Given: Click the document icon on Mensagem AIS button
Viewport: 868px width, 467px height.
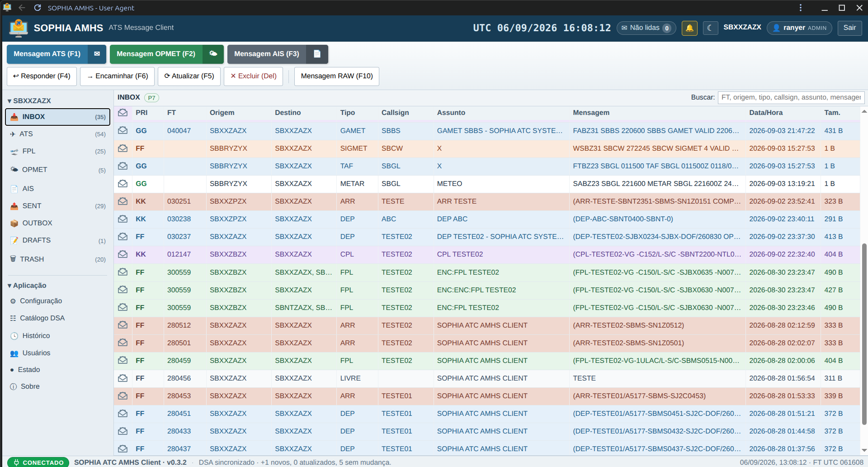Looking at the screenshot, I should pyautogui.click(x=317, y=54).
